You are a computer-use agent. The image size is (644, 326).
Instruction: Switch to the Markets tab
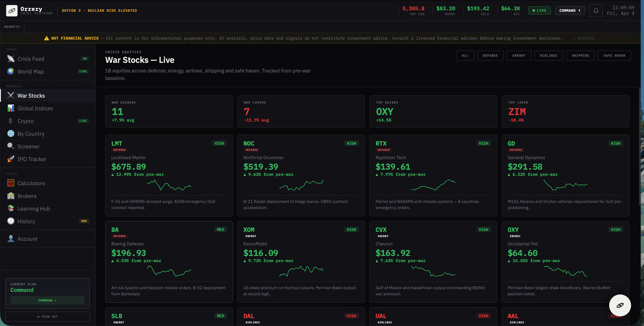tap(12, 27)
